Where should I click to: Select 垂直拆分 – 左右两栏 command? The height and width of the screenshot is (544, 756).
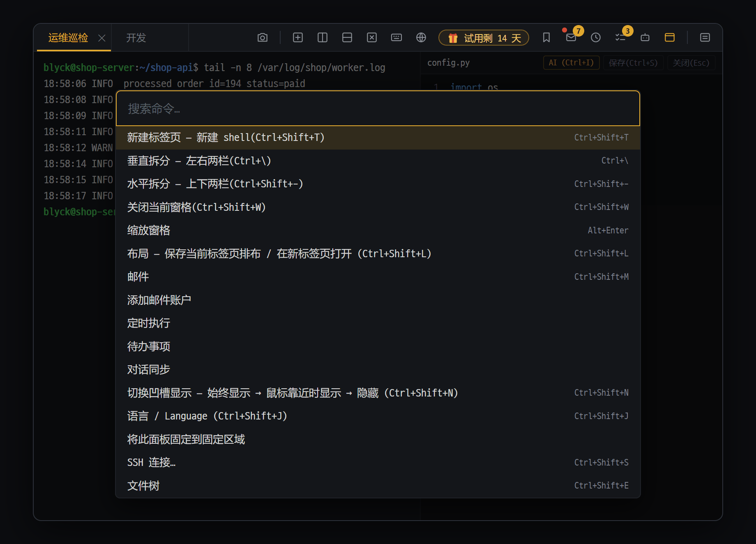click(x=378, y=161)
